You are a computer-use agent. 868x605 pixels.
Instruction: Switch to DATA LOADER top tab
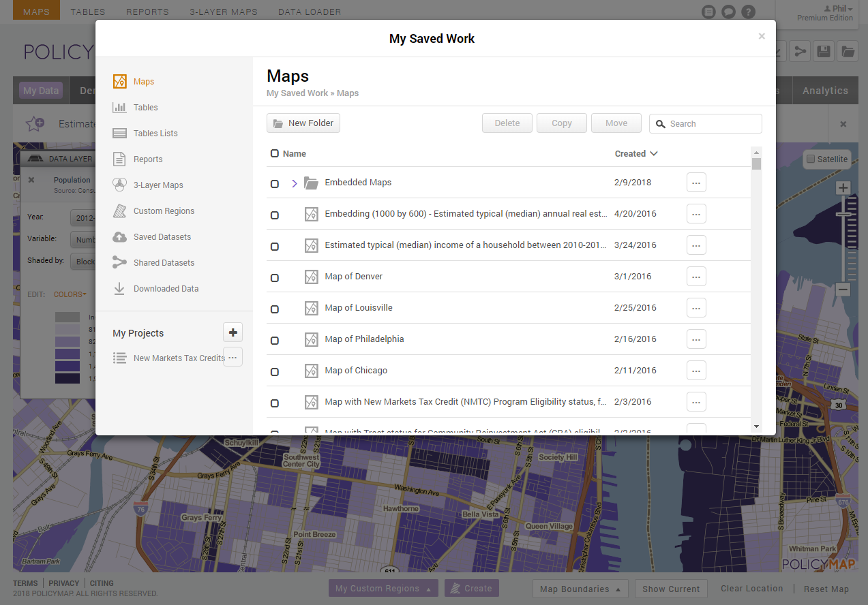310,12
